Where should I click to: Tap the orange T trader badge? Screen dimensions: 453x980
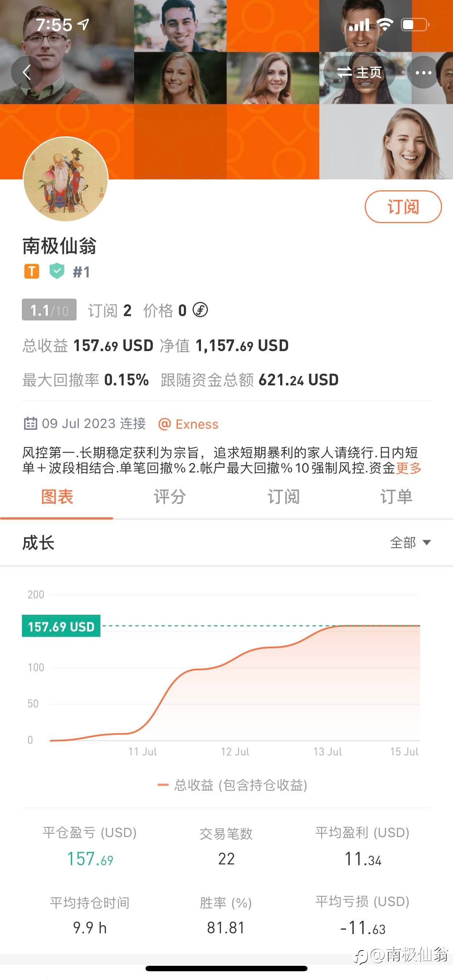32,271
